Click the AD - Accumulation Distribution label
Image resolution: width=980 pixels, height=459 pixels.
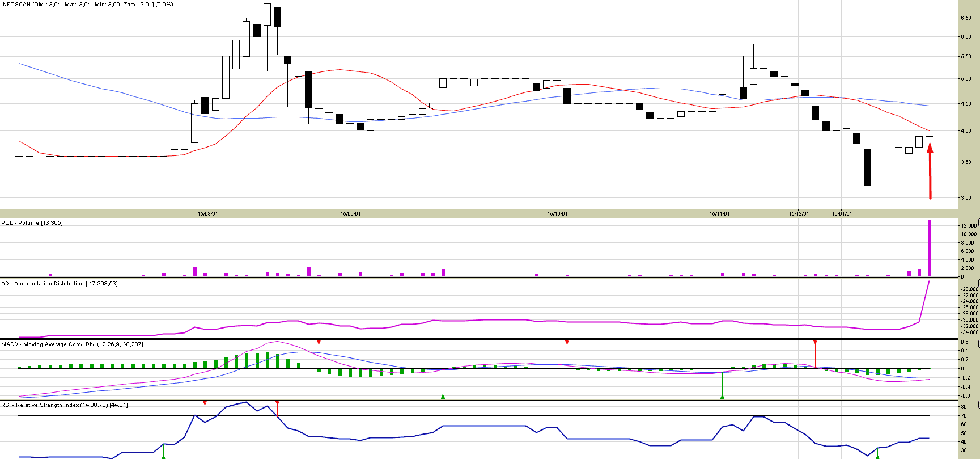coord(59,284)
